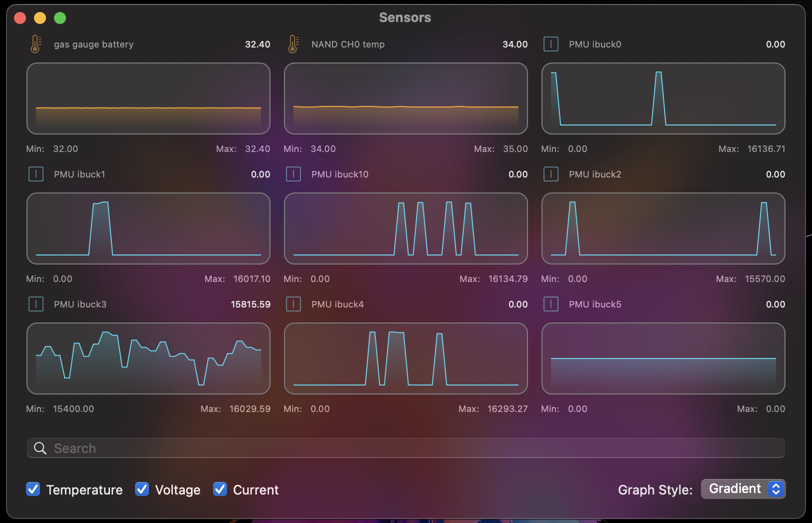Click the Max value 16029.59
This screenshot has width=812, height=523.
(x=250, y=409)
